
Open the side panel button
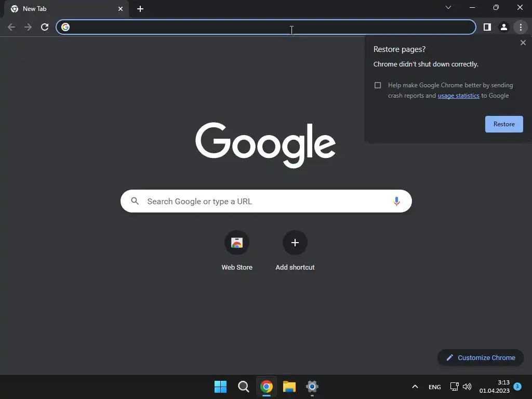487,27
